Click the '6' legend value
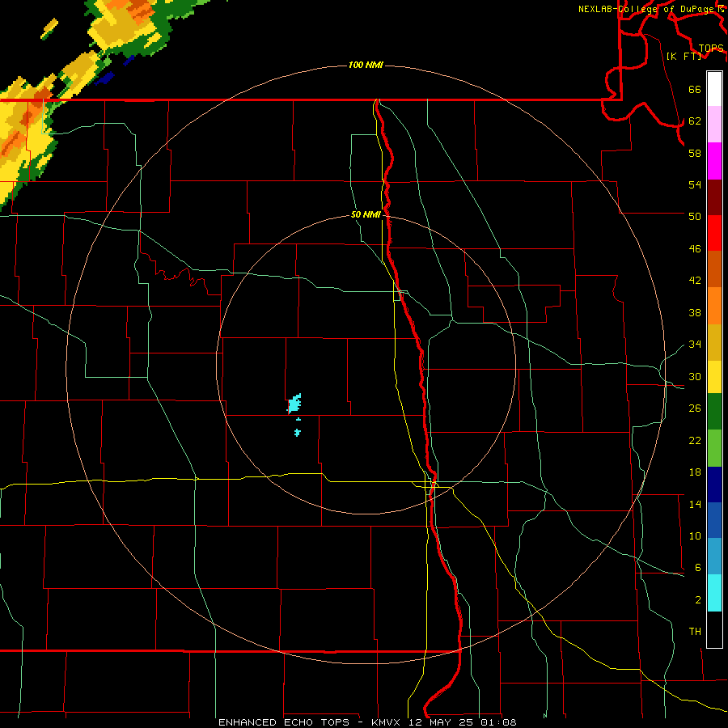The height and width of the screenshot is (728, 728). pyautogui.click(x=697, y=568)
